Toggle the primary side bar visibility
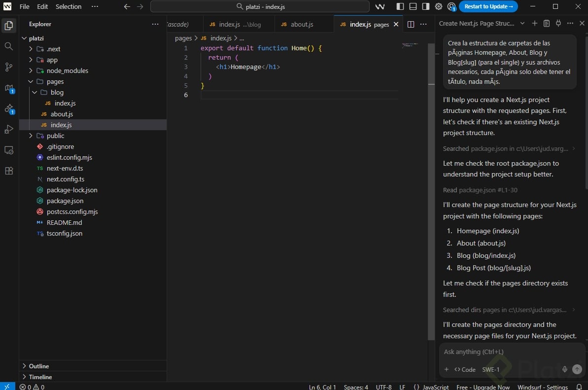Viewport: 588px width, 390px height. 400,6
